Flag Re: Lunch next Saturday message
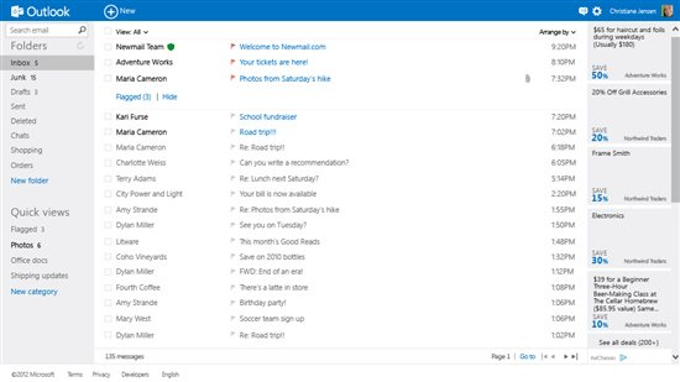This screenshot has height=382, width=680. click(232, 178)
